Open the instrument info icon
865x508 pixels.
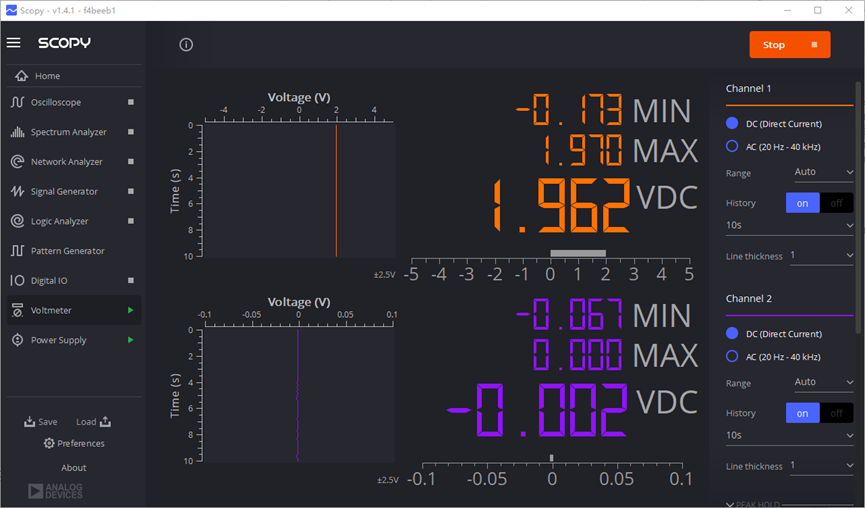pos(186,45)
